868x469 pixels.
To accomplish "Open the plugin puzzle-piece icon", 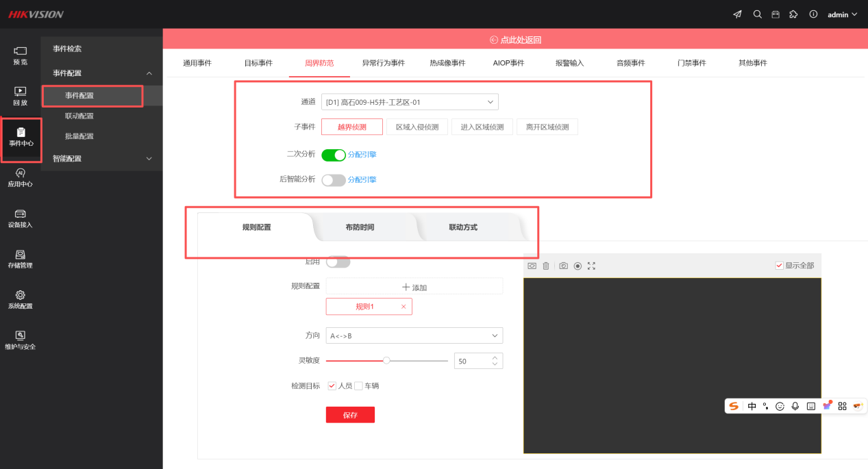I will pyautogui.click(x=793, y=14).
